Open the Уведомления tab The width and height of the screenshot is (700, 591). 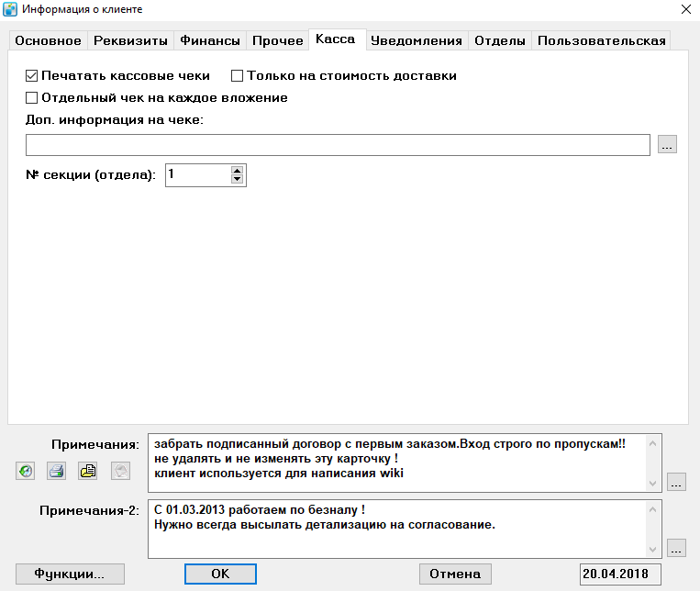click(x=417, y=40)
